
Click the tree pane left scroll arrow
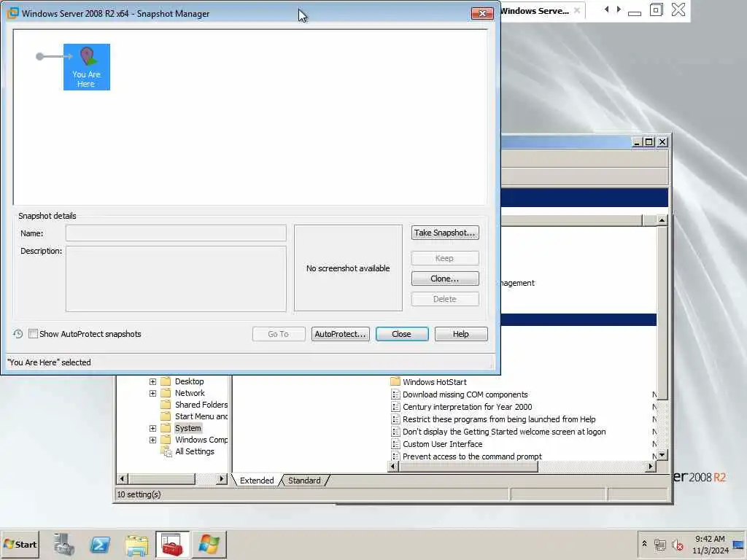pos(123,479)
